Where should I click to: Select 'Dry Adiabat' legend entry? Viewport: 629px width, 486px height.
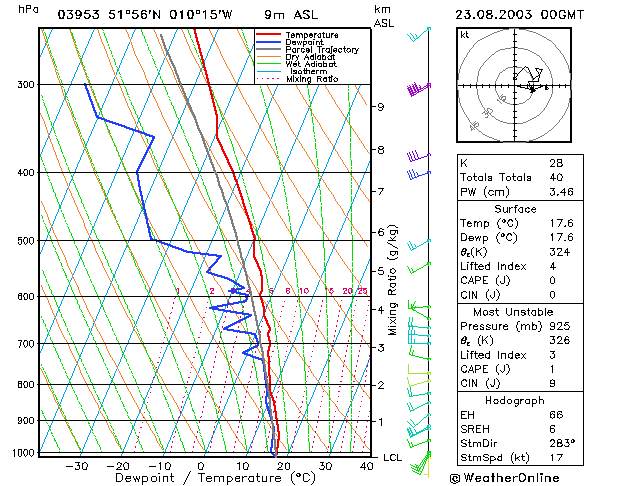point(310,57)
